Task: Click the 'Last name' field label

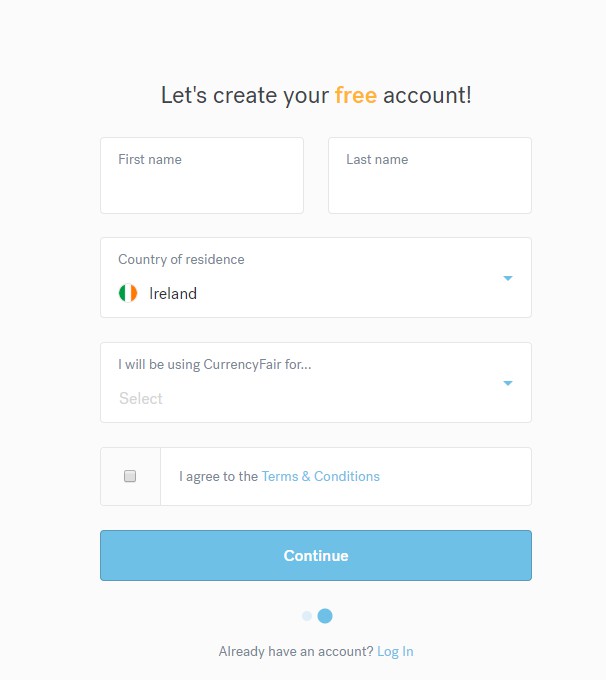Action: pyautogui.click(x=377, y=159)
